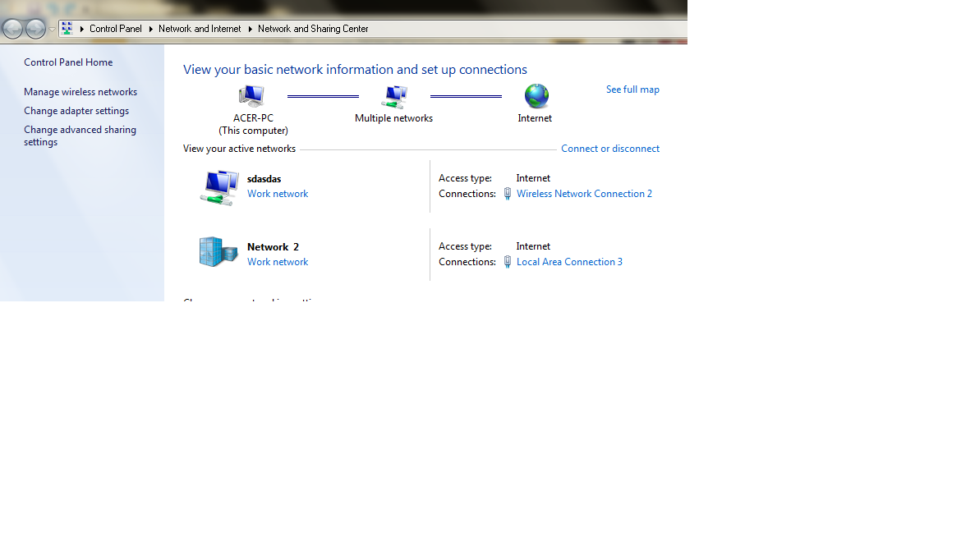Screen dimensions: 961x560
Task: Open Change advanced sharing settings
Action: pos(80,136)
